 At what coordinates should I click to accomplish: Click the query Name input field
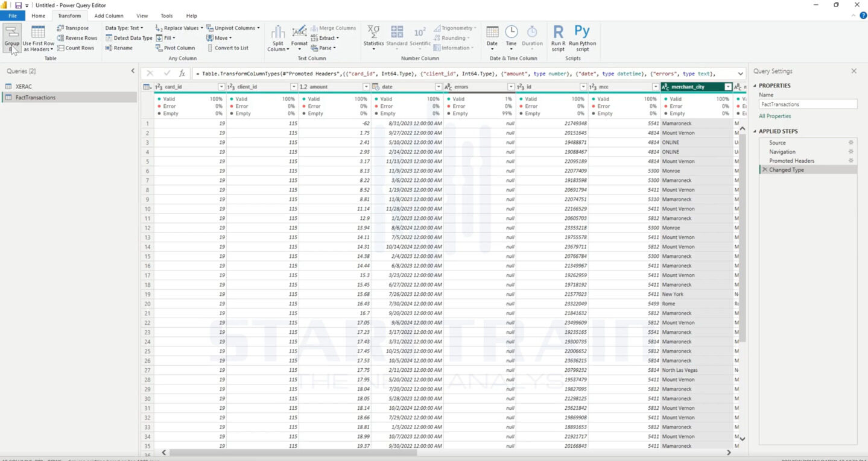tap(808, 104)
